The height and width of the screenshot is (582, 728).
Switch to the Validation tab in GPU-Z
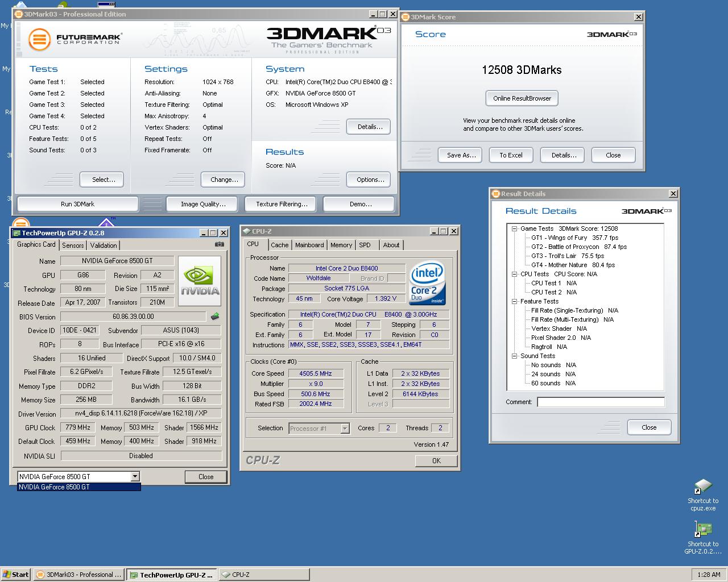pyautogui.click(x=103, y=246)
